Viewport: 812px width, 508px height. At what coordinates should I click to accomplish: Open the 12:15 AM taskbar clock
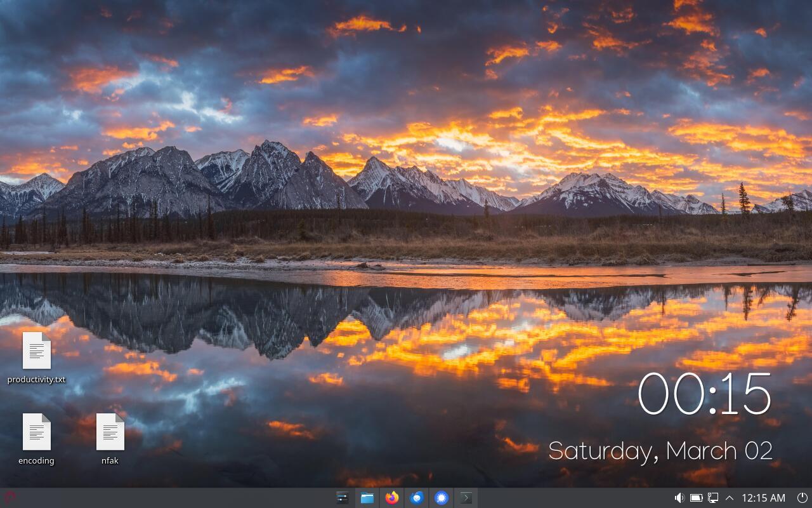tap(763, 498)
